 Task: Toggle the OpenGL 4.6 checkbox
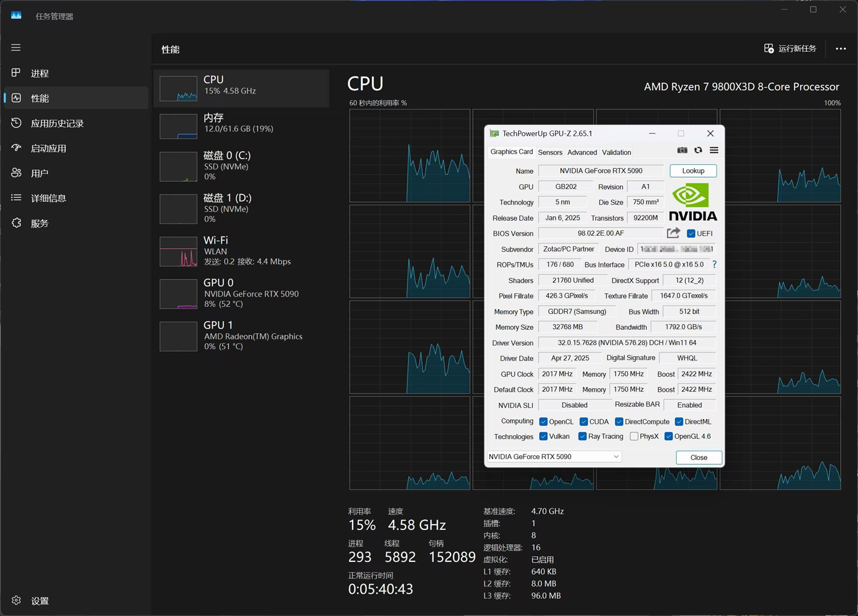click(x=669, y=436)
